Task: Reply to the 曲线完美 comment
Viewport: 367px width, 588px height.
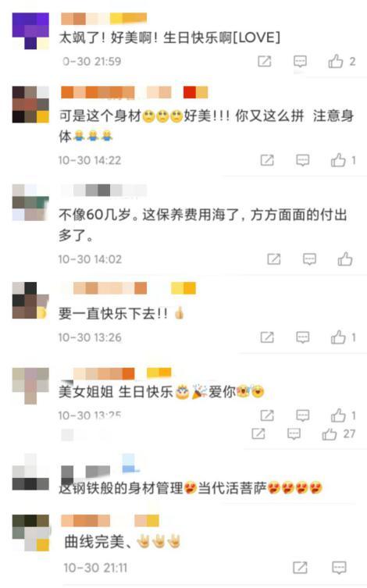Action: pyautogui.click(x=339, y=568)
